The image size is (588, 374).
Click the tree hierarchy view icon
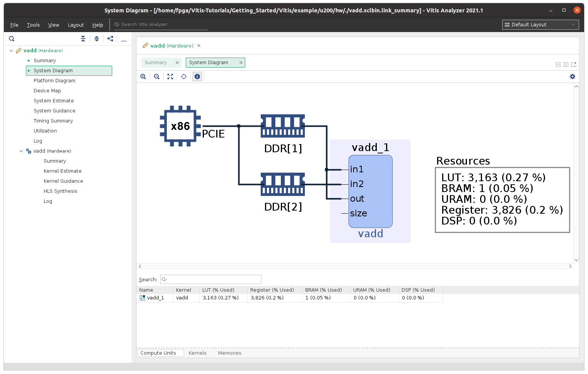point(111,39)
